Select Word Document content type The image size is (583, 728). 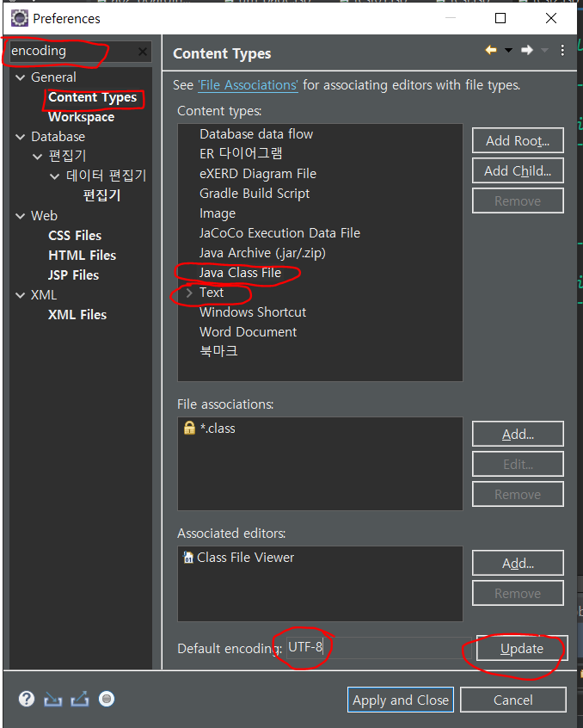[x=249, y=332]
